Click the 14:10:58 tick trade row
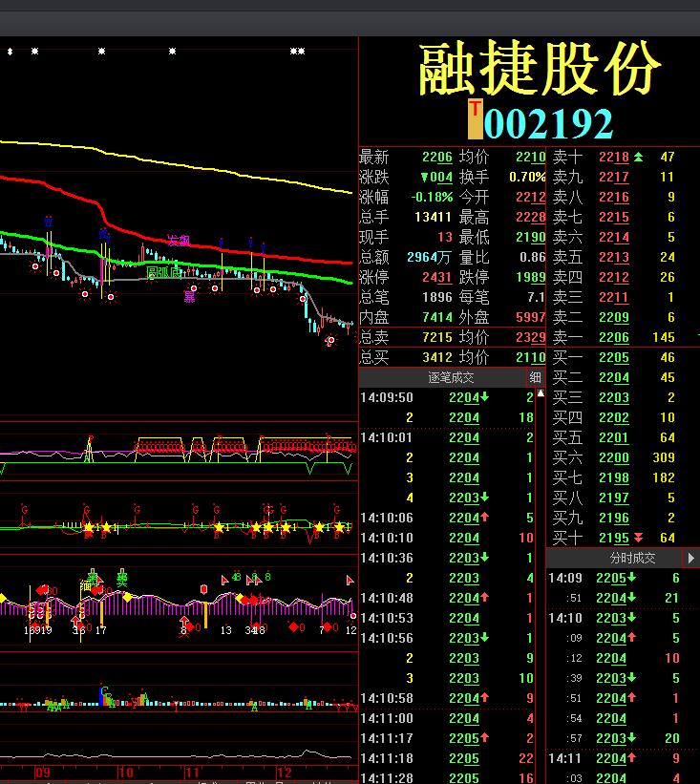 pyautogui.click(x=447, y=698)
